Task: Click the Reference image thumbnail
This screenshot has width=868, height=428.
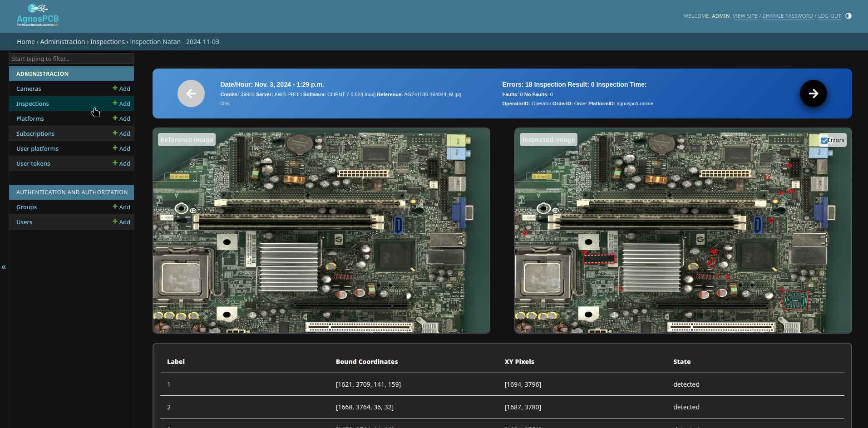Action: point(321,231)
